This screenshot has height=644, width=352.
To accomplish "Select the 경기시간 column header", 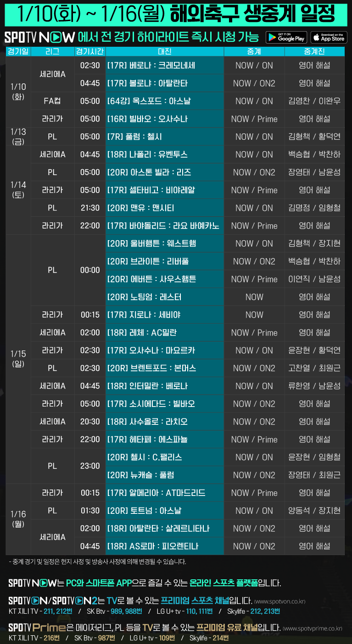I will point(90,51).
